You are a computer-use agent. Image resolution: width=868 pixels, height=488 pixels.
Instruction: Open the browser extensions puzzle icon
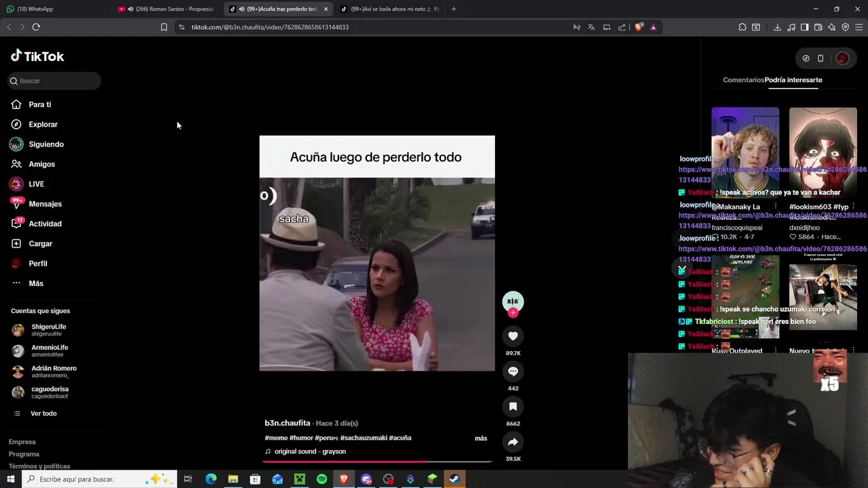click(743, 27)
